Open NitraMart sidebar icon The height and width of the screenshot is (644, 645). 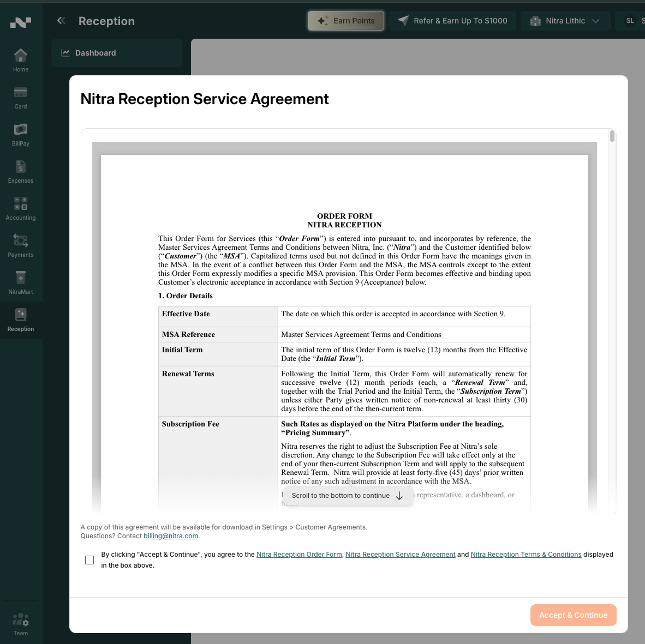point(21,278)
